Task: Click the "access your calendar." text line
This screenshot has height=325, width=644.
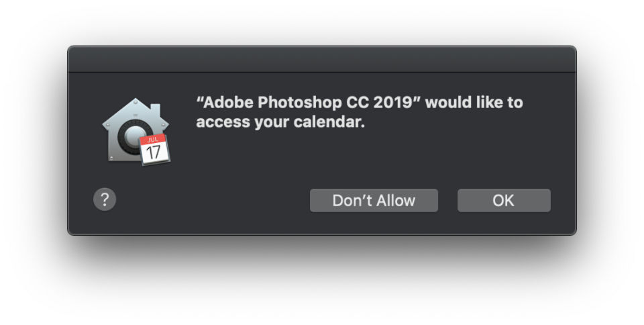Action: pos(280,122)
